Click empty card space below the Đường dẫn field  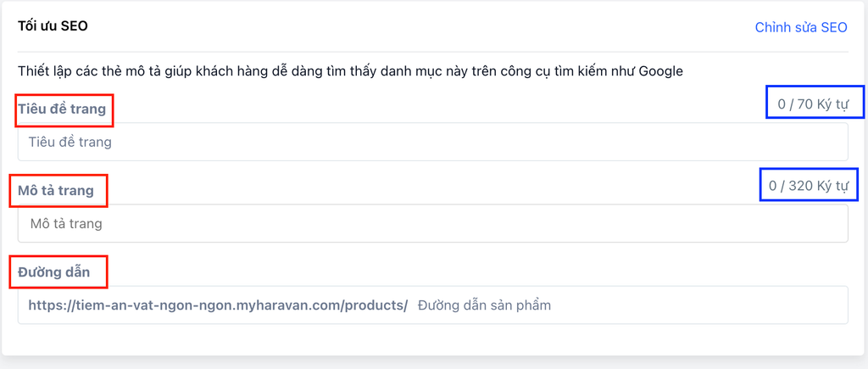point(432,339)
